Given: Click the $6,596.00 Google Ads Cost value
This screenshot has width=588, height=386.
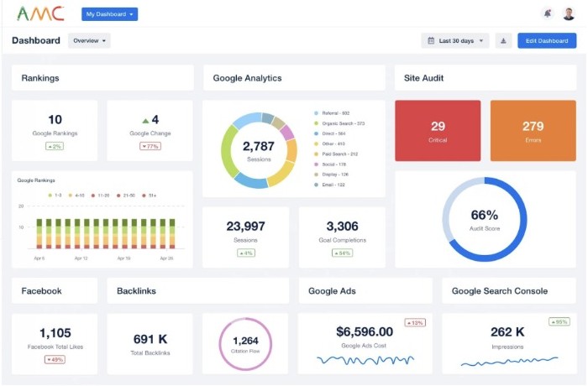Looking at the screenshot, I should click(365, 331).
